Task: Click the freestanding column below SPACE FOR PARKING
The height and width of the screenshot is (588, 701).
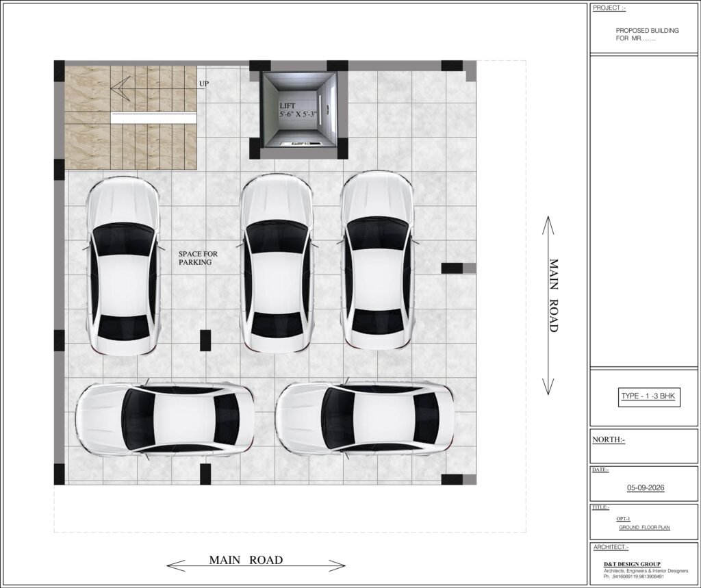Action: 205,340
